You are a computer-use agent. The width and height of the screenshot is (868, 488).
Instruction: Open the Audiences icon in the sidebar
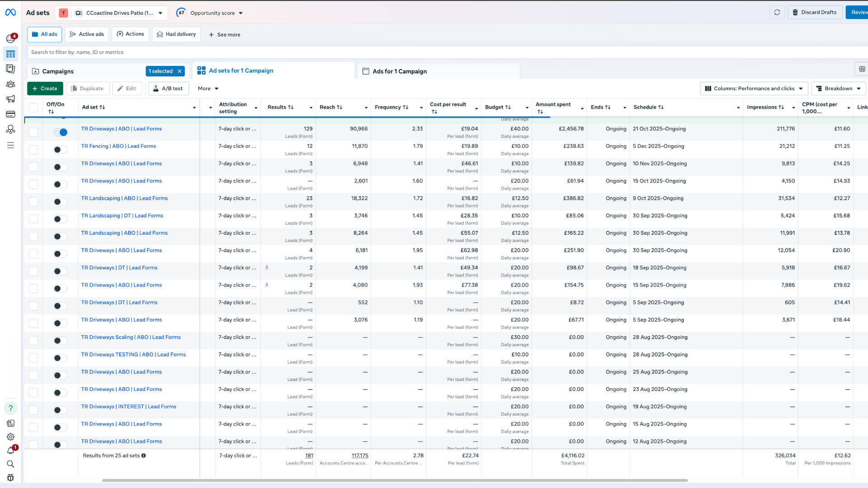(x=10, y=84)
